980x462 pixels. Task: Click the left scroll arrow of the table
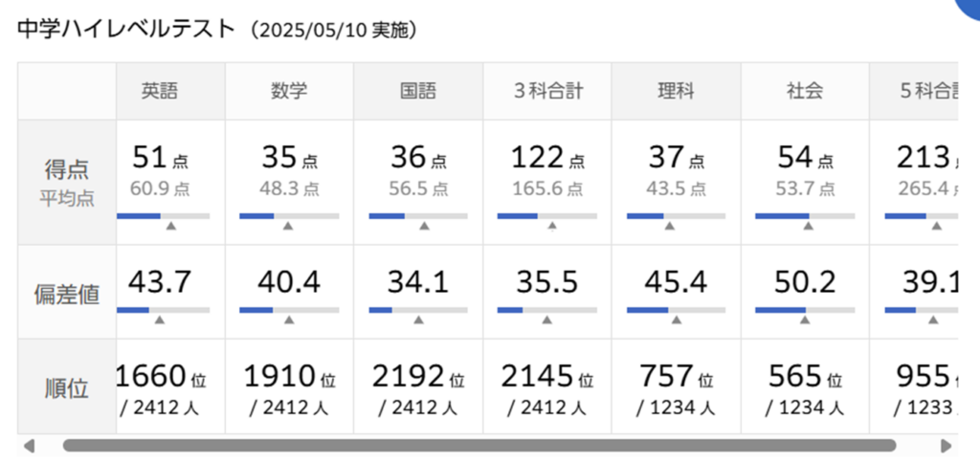[x=30, y=446]
